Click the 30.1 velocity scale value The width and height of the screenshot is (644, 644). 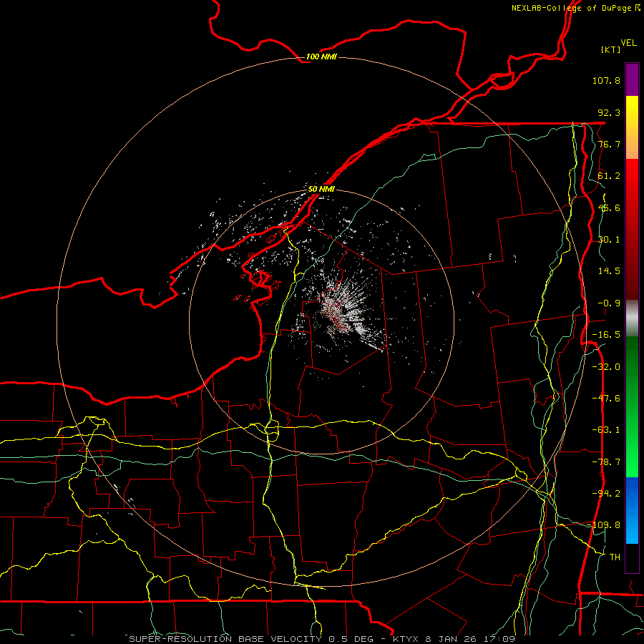609,240
